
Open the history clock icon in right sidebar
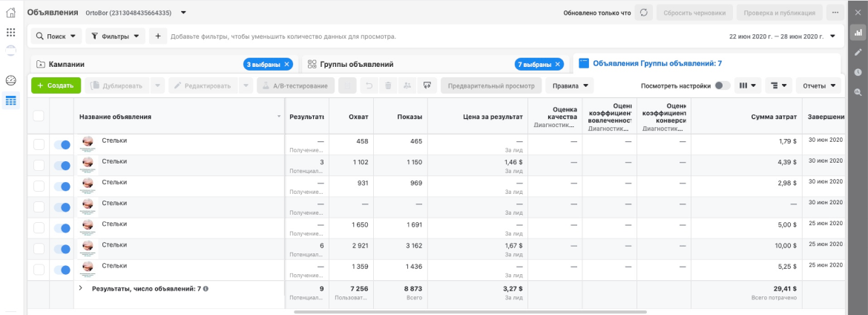[858, 72]
